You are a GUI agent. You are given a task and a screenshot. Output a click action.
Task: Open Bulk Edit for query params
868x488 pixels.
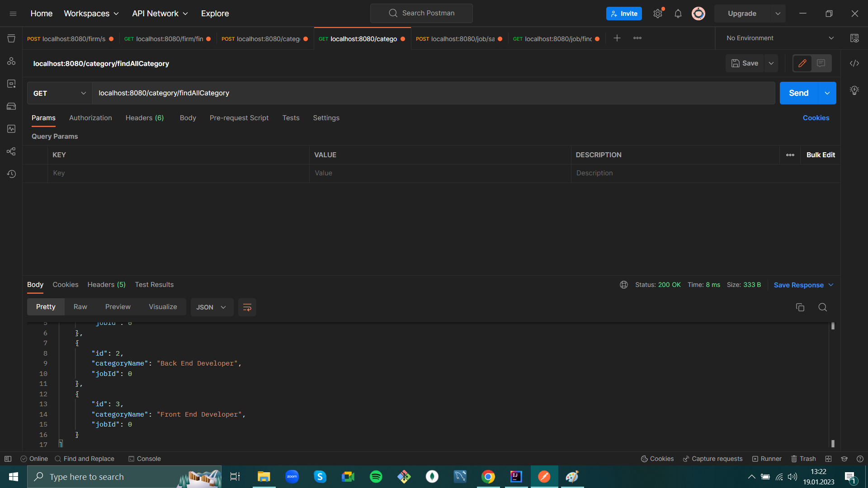click(x=821, y=155)
